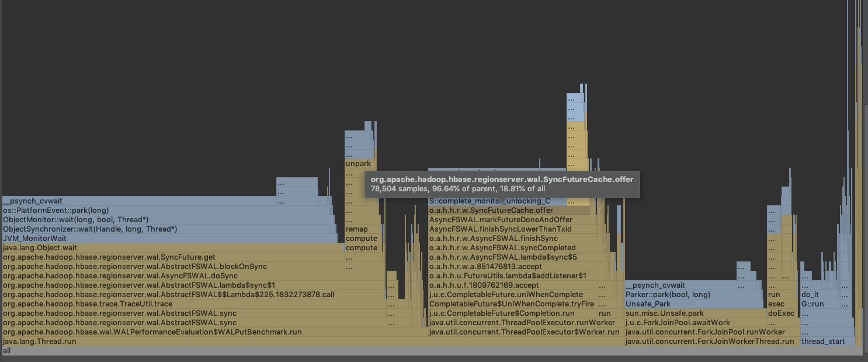Click the sun.misc.Unsafe.park frame

(695, 313)
